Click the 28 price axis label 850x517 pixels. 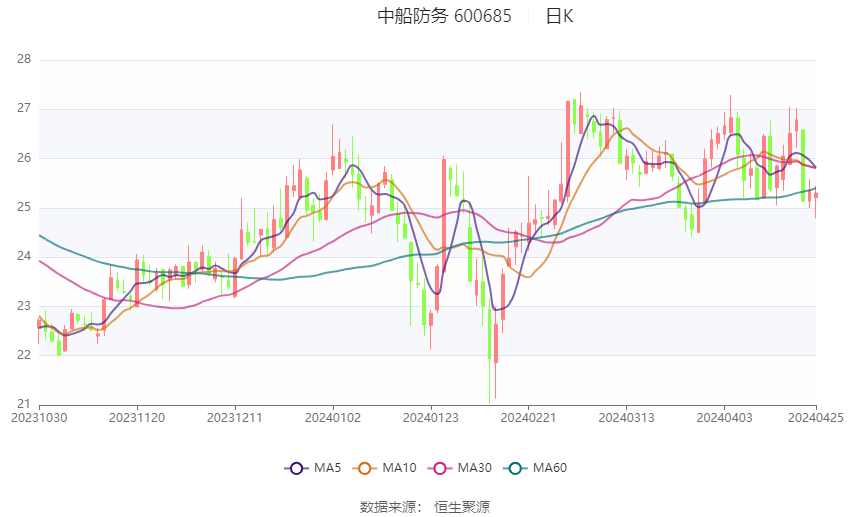point(24,60)
